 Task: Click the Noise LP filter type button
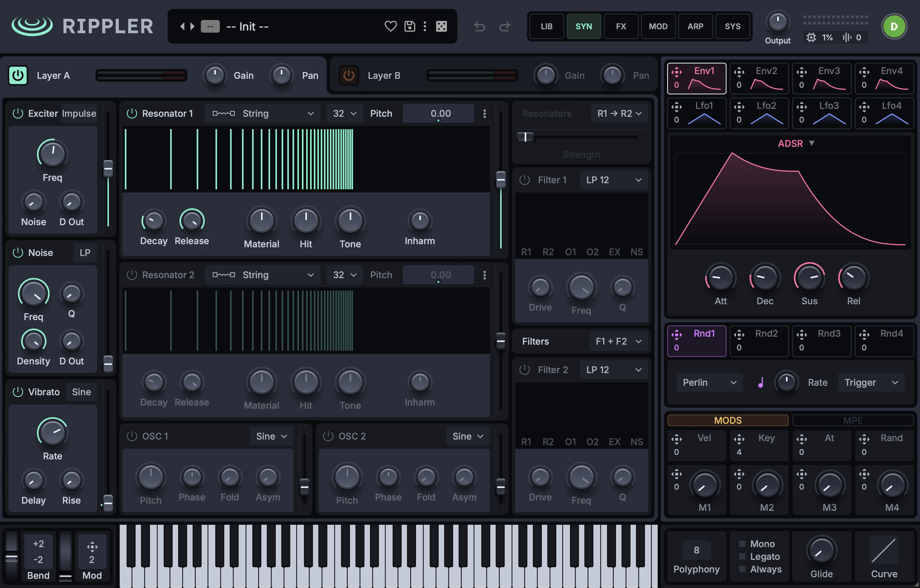(85, 252)
